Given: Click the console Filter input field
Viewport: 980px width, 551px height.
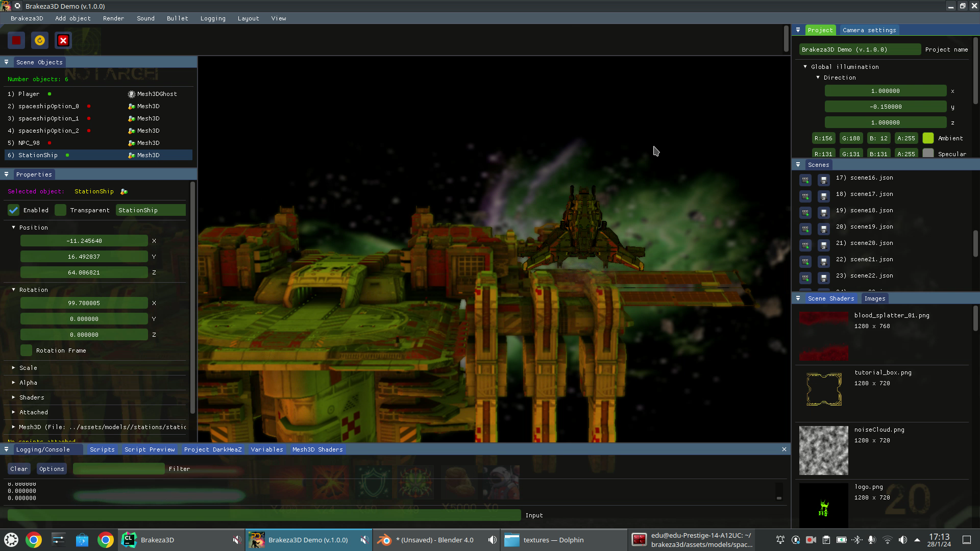Looking at the screenshot, I should click(x=118, y=469).
